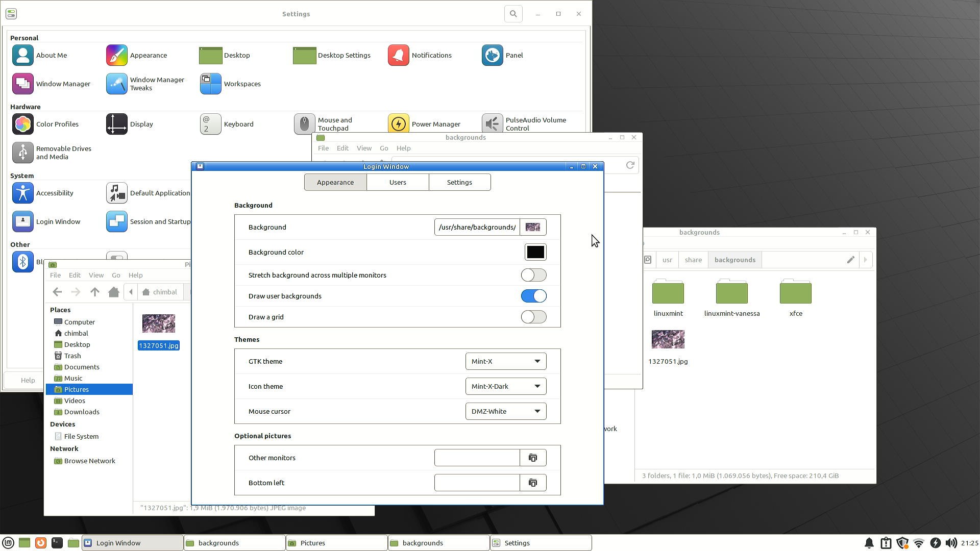Screen dimensions: 980x551
Task: Open the View menu in backgrounds window
Action: point(364,148)
